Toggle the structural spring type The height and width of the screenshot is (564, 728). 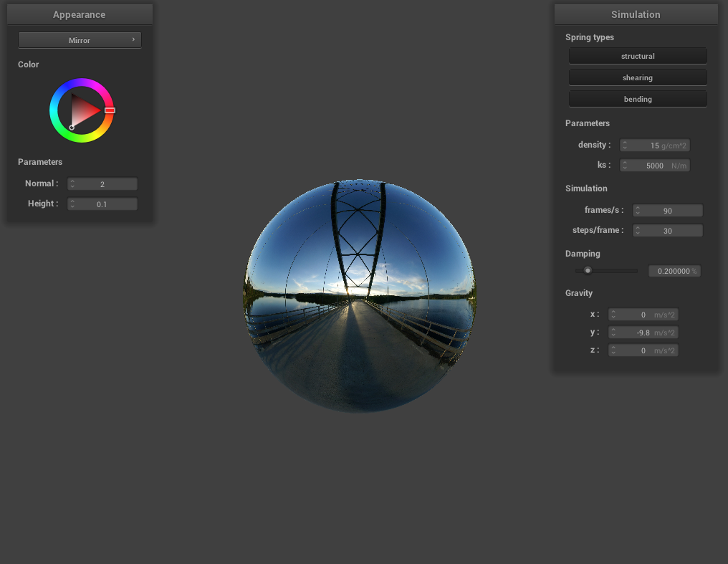click(638, 56)
